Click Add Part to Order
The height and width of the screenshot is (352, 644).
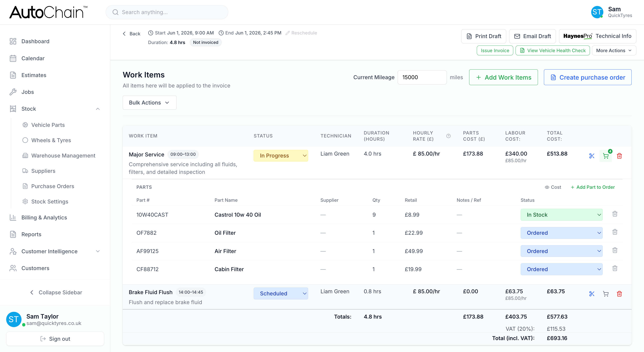592,187
